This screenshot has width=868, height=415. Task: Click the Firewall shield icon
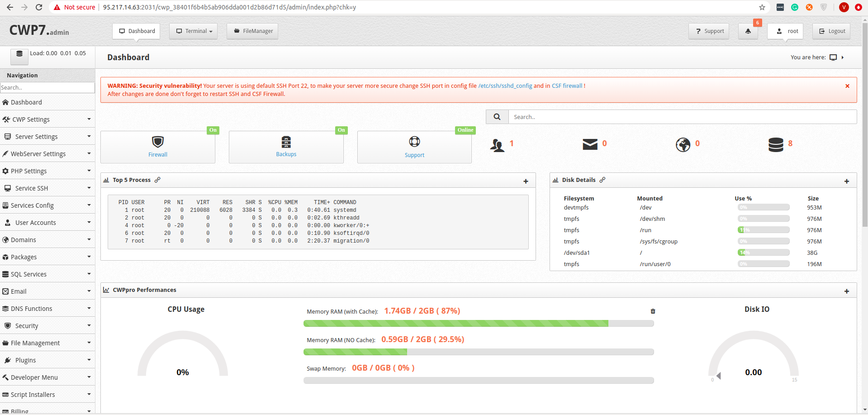coord(157,142)
